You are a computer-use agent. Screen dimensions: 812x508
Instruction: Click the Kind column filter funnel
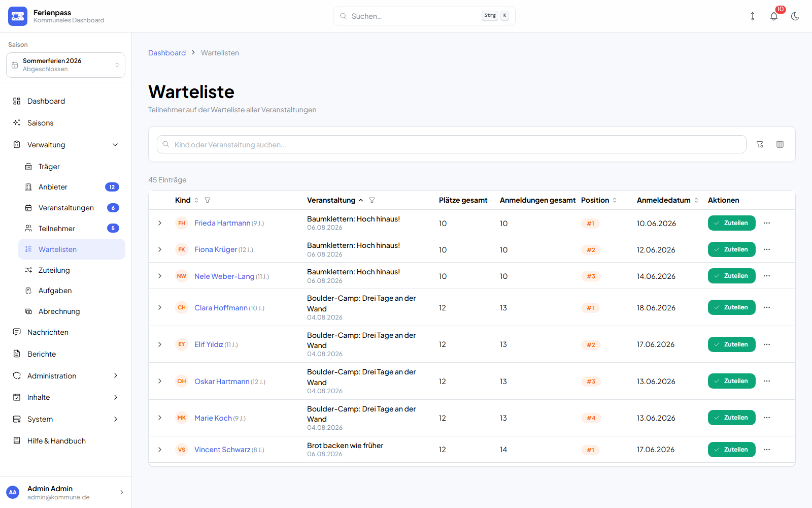pos(208,200)
